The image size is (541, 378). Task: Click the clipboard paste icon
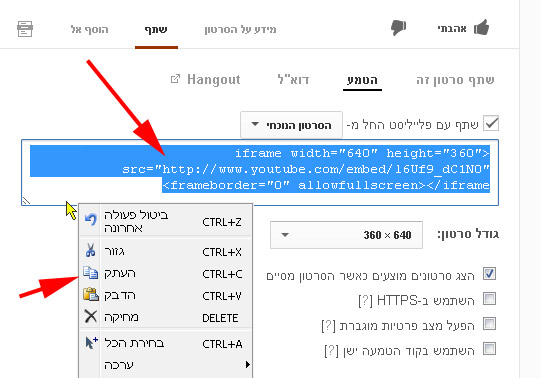(91, 294)
